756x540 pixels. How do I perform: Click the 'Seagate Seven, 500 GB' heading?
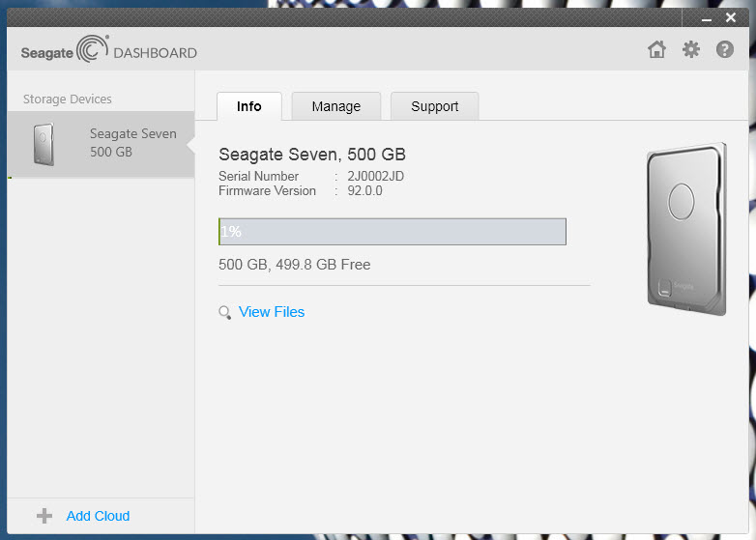point(312,155)
